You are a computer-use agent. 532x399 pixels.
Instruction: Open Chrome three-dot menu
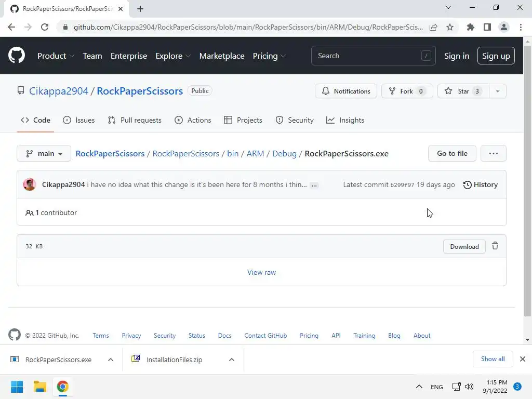tap(521, 27)
